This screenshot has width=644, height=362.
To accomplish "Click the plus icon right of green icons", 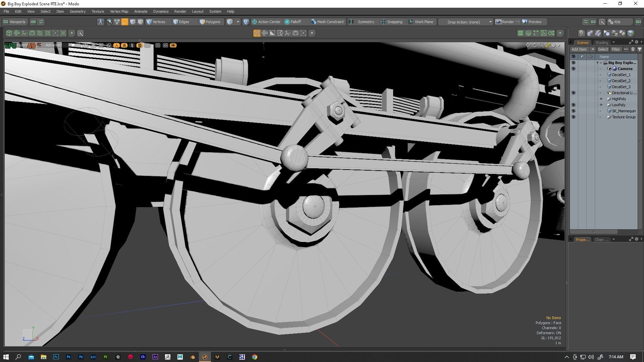I will [560, 33].
